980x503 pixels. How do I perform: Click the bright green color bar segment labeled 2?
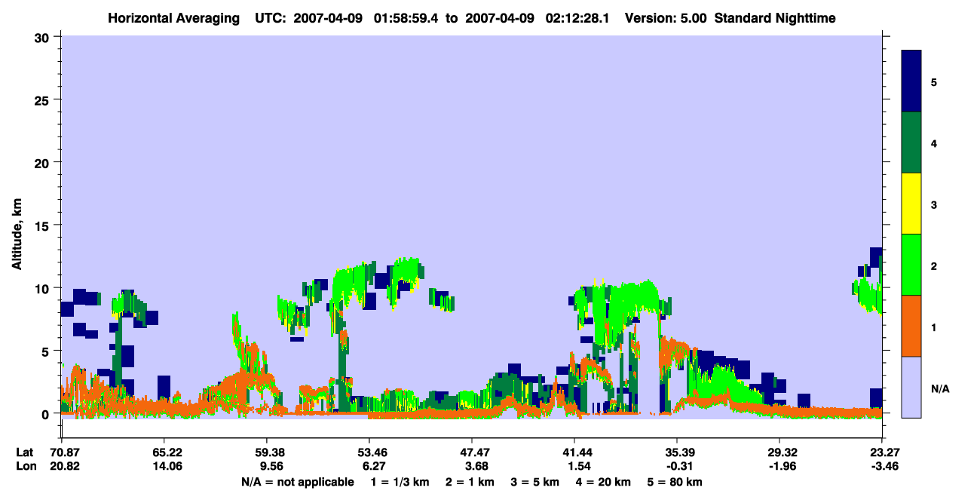click(911, 265)
